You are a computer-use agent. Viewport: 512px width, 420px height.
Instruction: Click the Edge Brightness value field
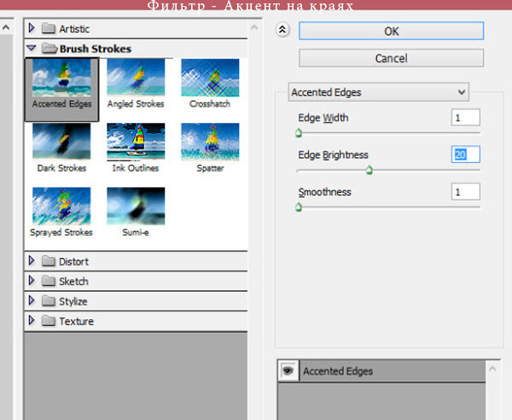(466, 155)
